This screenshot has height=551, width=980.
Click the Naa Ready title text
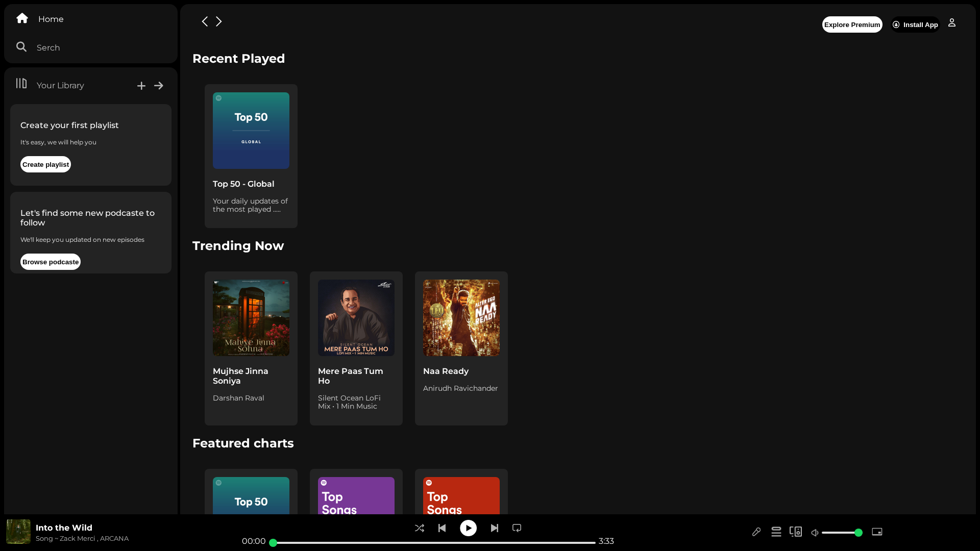[446, 371]
